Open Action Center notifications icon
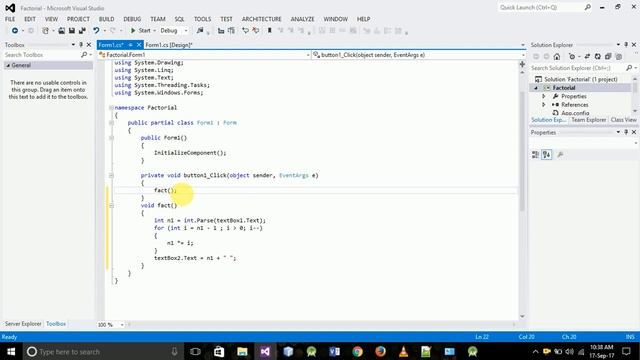Image resolution: width=640 pixels, height=360 pixels. click(627, 351)
